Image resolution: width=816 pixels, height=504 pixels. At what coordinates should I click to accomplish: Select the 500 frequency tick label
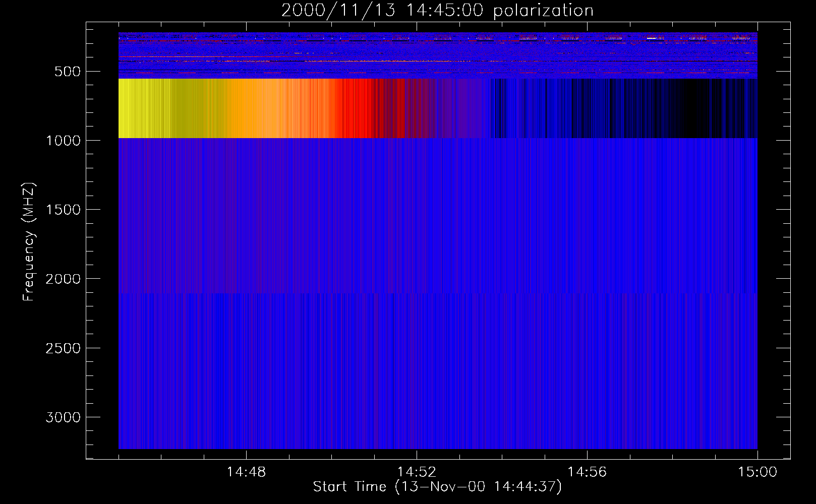click(68, 72)
